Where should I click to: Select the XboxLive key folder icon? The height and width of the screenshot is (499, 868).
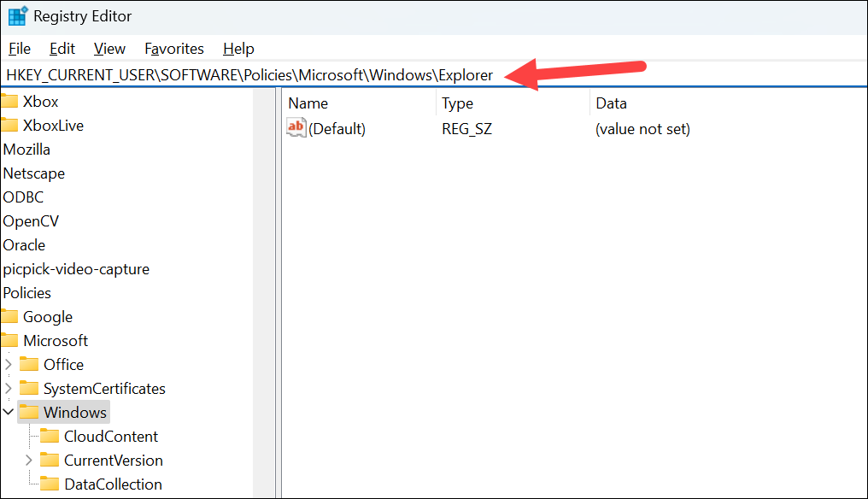[x=9, y=125]
